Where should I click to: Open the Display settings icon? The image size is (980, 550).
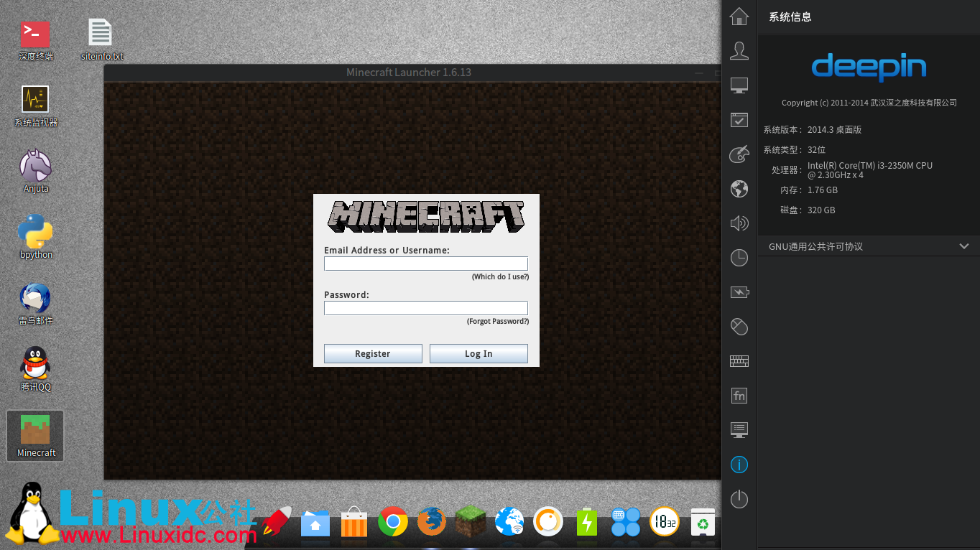(x=739, y=85)
